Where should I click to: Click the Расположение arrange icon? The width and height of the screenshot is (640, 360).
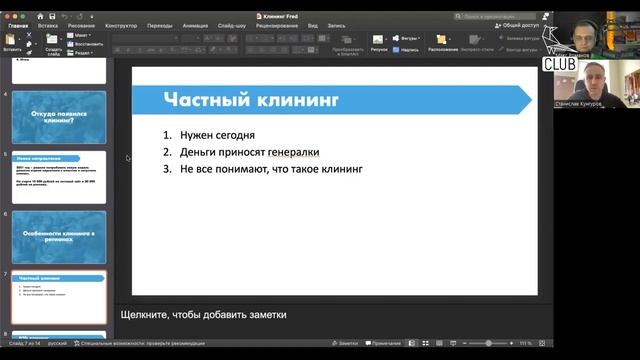click(x=441, y=40)
